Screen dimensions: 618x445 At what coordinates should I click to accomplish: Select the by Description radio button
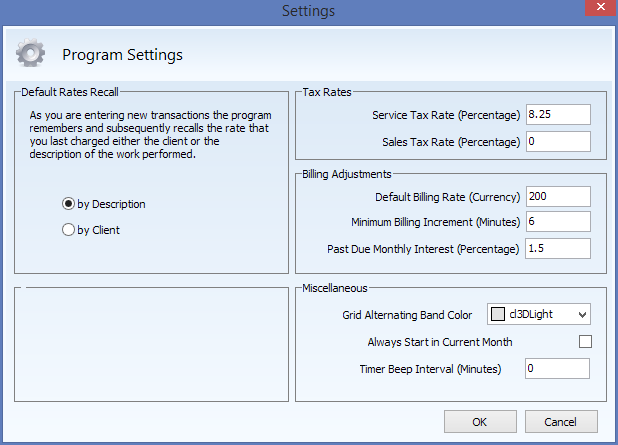68,204
